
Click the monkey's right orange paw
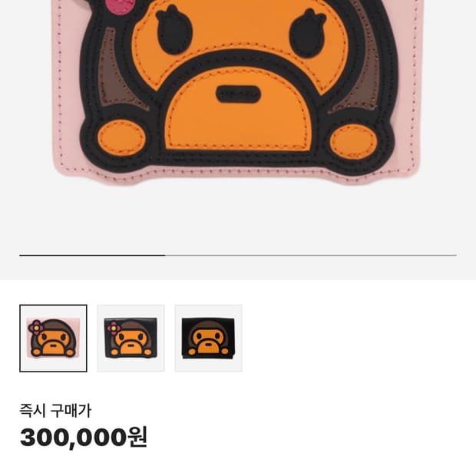pos(354,142)
